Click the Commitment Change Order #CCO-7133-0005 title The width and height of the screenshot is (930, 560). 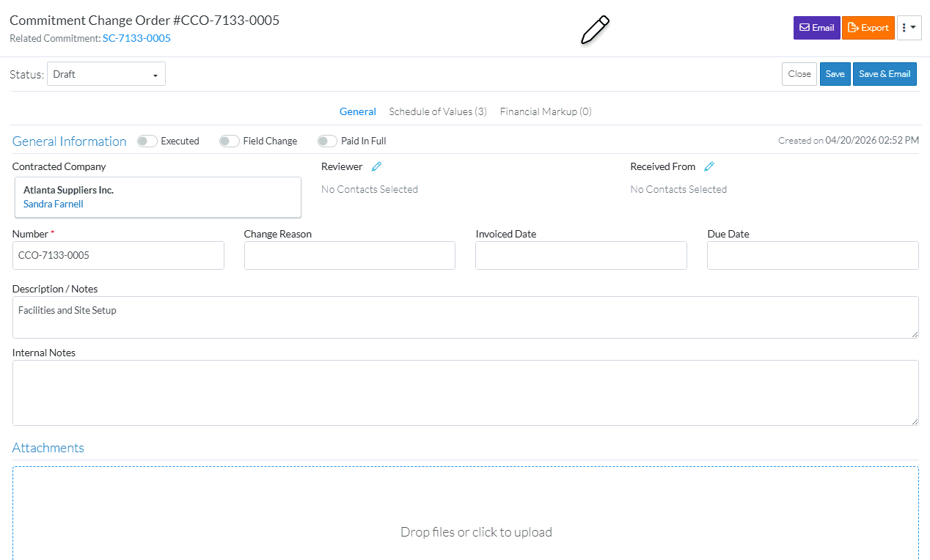(x=144, y=21)
